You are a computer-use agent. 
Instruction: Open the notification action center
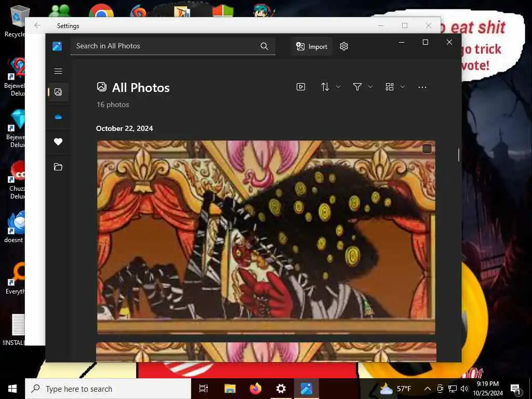point(515,389)
